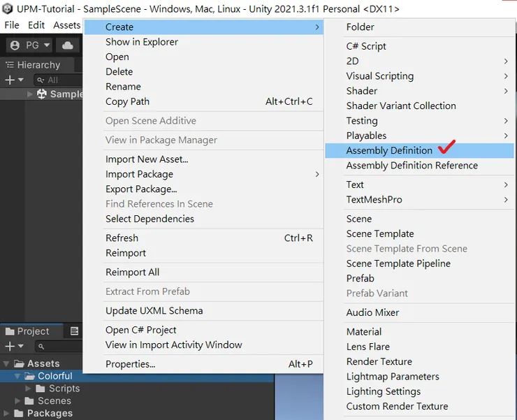Create an Assembly Definition Reference

[x=419, y=166]
